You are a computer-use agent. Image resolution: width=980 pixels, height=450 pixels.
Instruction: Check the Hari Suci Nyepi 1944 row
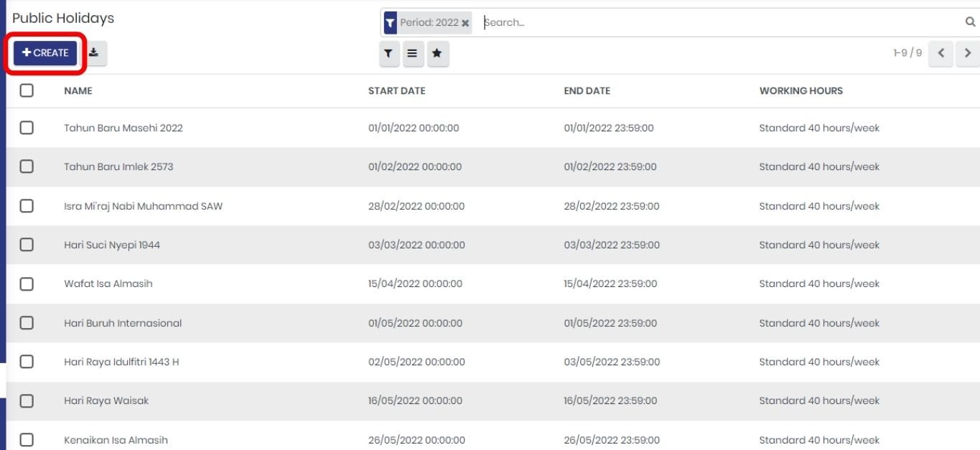coord(27,245)
